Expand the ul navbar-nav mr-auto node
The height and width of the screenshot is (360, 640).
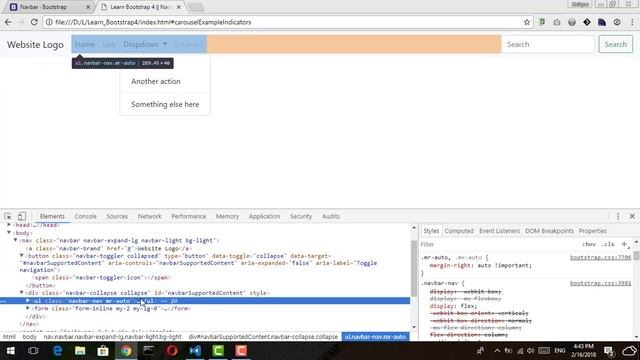click(28, 301)
